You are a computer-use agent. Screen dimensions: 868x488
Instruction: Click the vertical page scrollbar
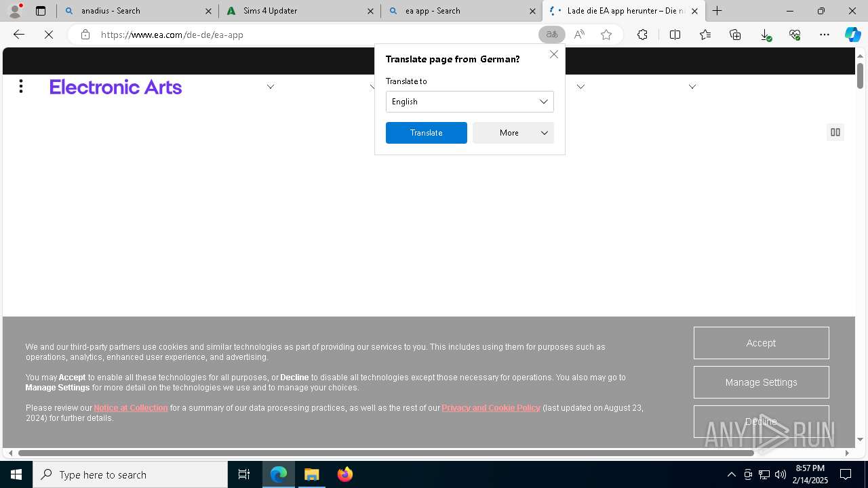coord(860,75)
